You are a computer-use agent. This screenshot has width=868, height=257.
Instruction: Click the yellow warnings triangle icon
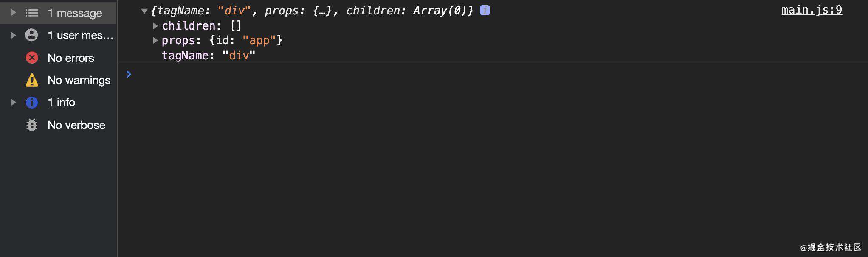32,80
